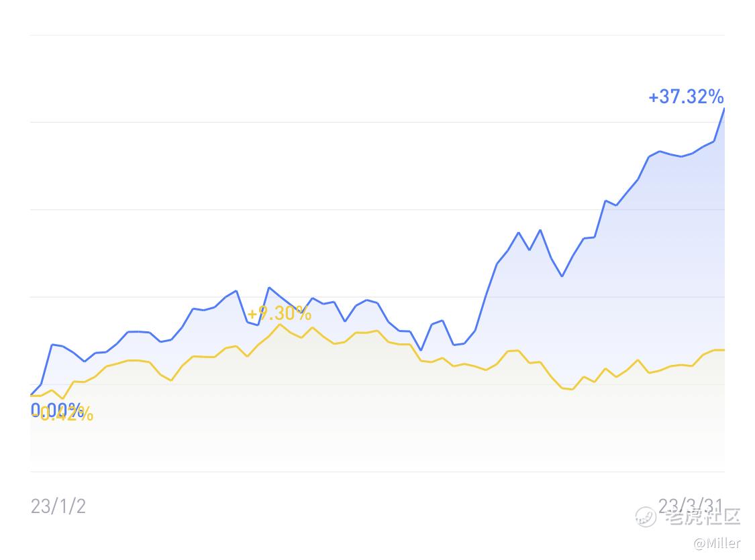Click the yellow line's first dip in early January
The height and width of the screenshot is (560, 755).
pyautogui.click(x=62, y=399)
